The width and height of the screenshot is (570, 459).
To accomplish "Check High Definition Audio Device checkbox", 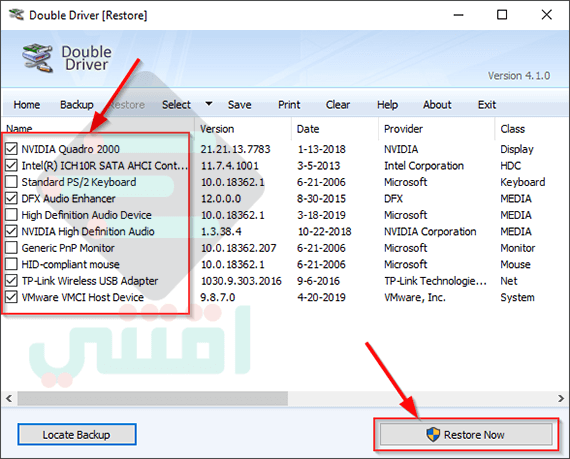I will click(x=11, y=215).
